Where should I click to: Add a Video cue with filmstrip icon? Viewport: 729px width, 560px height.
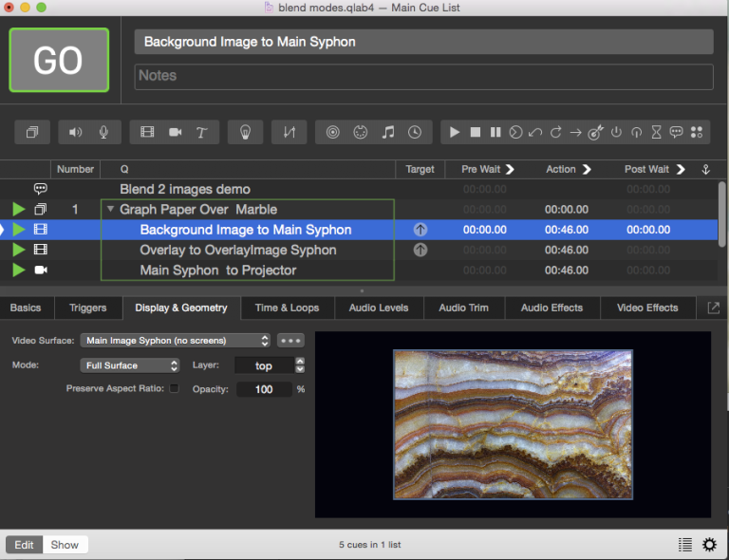coord(147,132)
